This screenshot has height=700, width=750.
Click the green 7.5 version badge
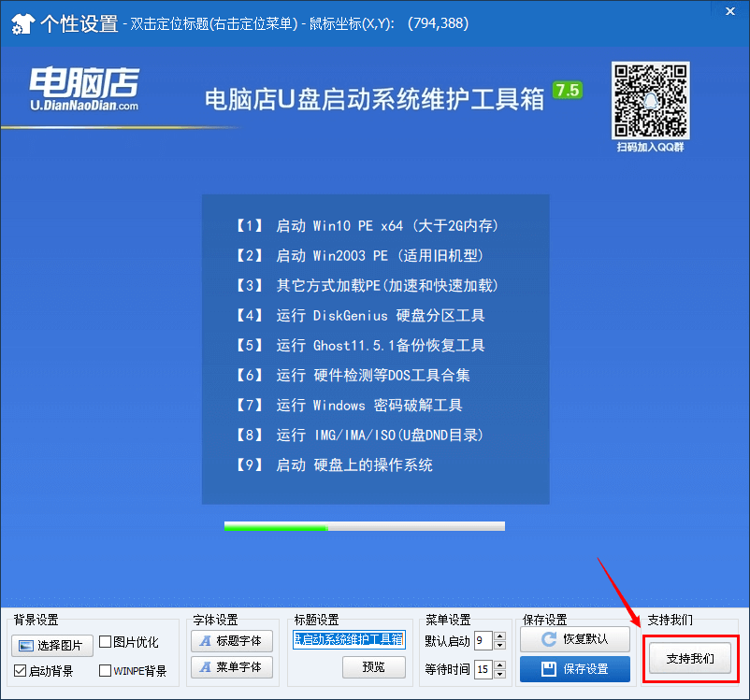tap(568, 91)
